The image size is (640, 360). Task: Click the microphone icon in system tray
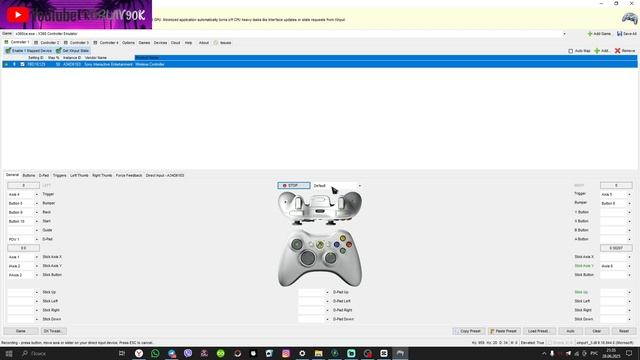[x=552, y=353]
